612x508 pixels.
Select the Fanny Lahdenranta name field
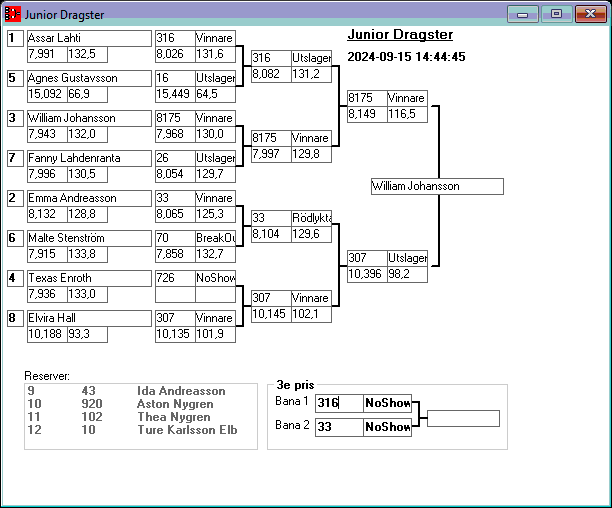pyautogui.click(x=89, y=158)
